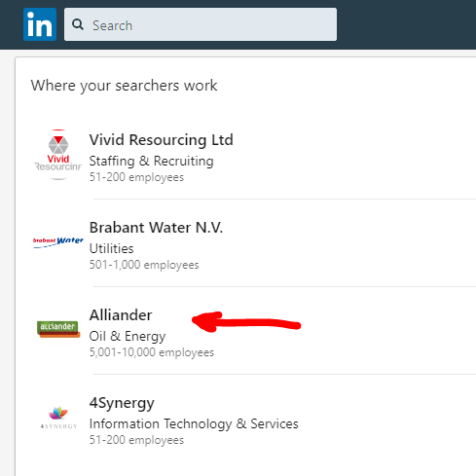The width and height of the screenshot is (476, 476).
Task: Click Information Technology & Services label
Action: pyautogui.click(x=194, y=423)
